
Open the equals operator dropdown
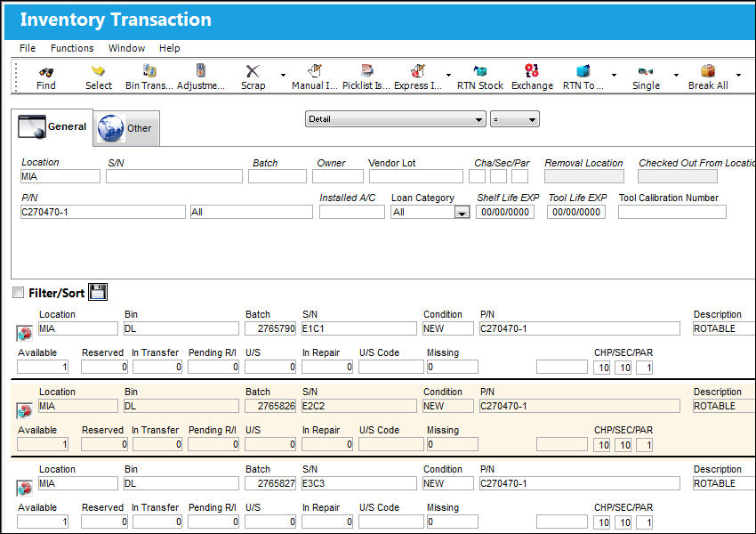click(514, 119)
